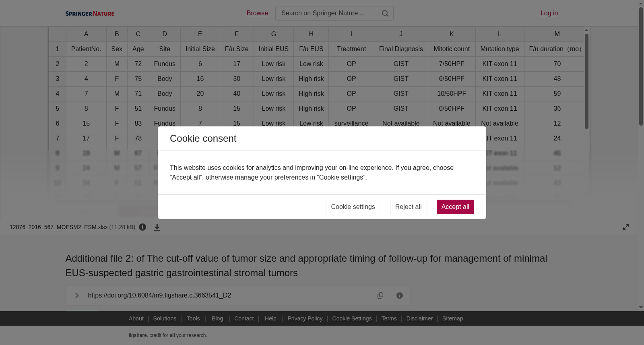The image size is (644, 345).
Task: Click the Log in link
Action: point(549,13)
